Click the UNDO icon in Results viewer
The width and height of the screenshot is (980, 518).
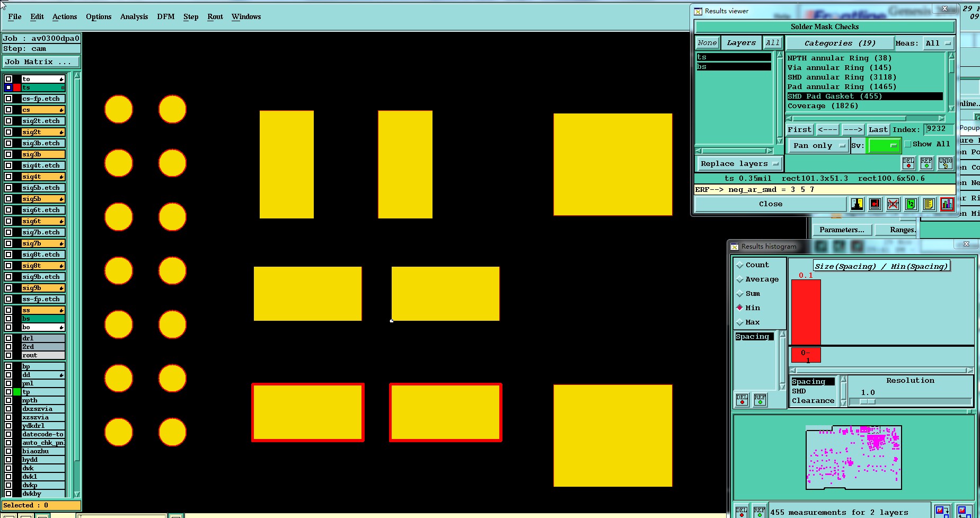946,163
